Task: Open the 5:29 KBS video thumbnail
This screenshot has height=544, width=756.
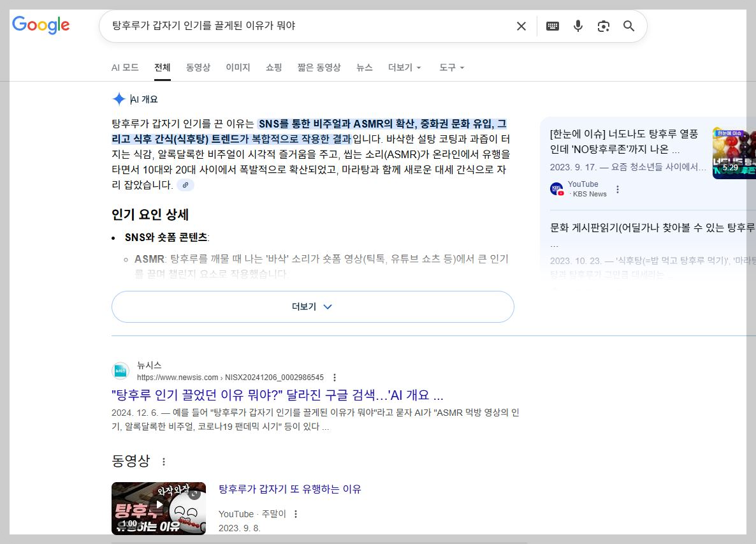Action: coord(734,153)
